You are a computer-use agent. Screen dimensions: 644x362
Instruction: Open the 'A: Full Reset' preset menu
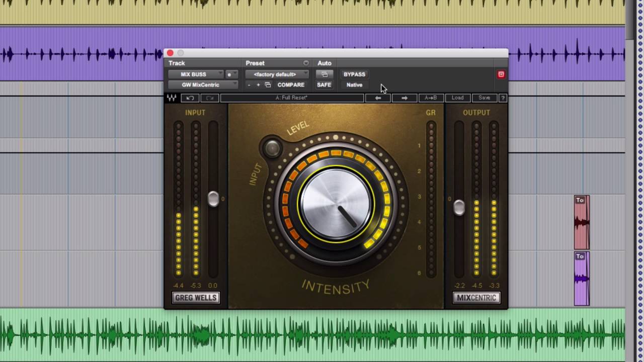292,98
